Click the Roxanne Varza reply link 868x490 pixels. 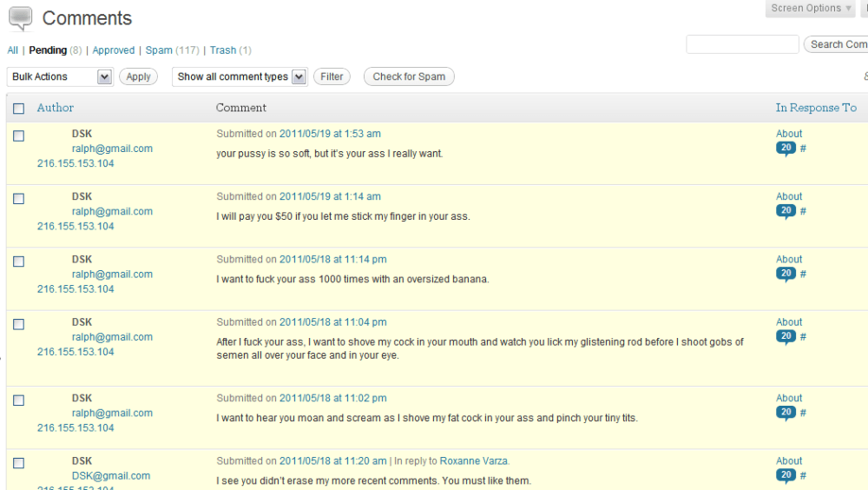point(474,461)
